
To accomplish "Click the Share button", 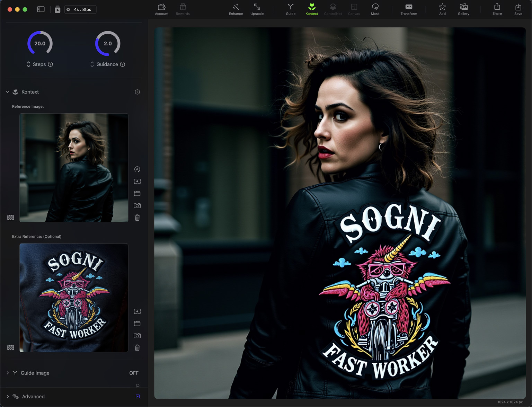I will [497, 9].
